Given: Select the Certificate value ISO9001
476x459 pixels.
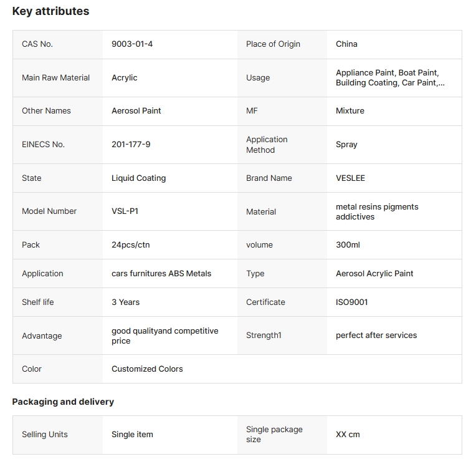Looking at the screenshot, I should coord(351,302).
